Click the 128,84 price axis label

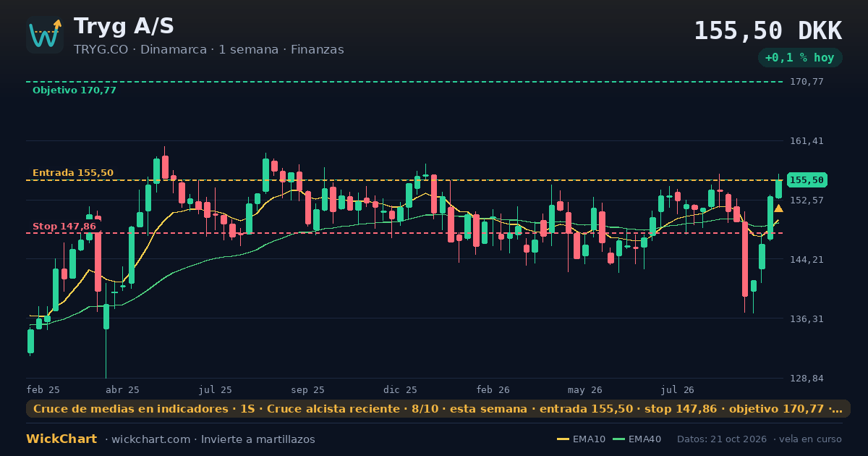[807, 379]
